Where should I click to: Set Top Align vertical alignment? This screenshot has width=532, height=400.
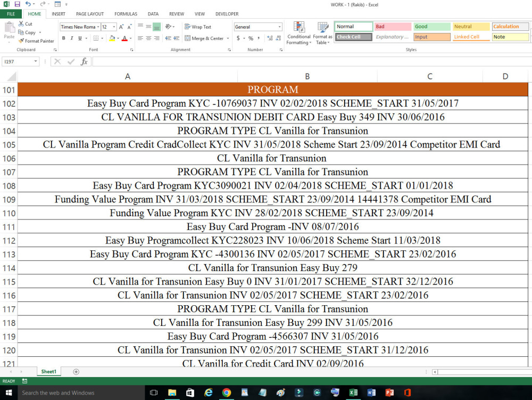(x=140, y=27)
